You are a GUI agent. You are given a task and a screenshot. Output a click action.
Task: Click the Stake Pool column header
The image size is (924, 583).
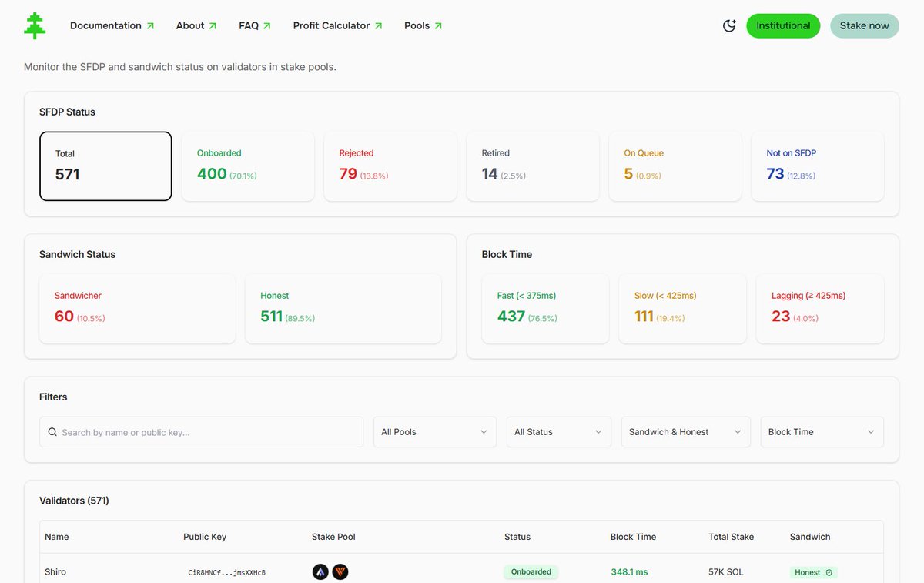point(333,537)
